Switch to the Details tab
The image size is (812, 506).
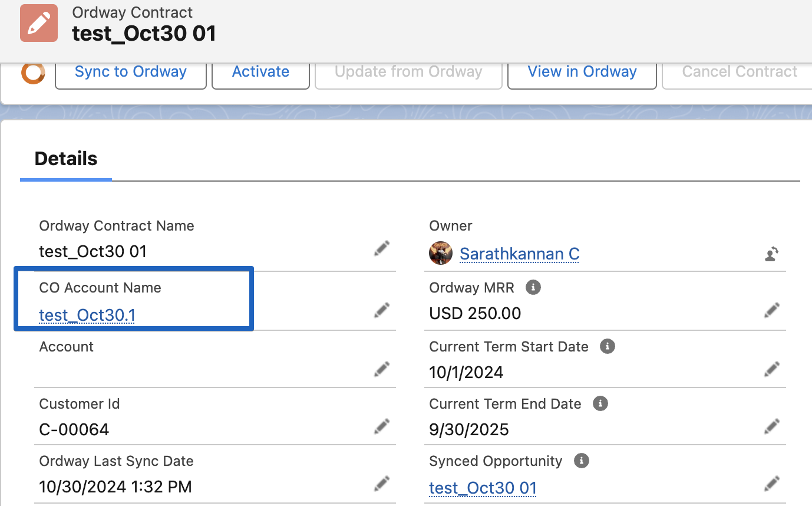pyautogui.click(x=66, y=159)
